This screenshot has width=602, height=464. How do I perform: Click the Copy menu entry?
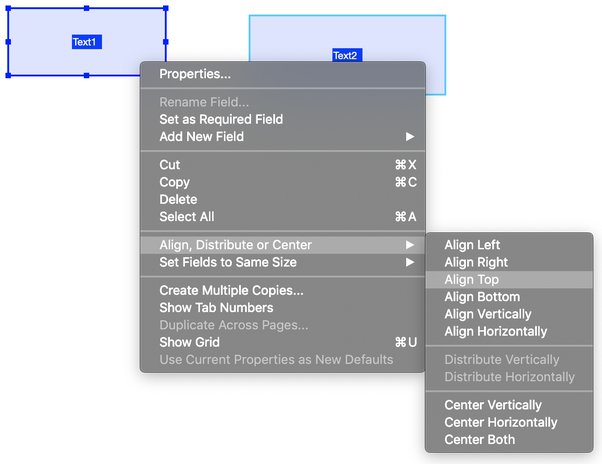pos(283,182)
